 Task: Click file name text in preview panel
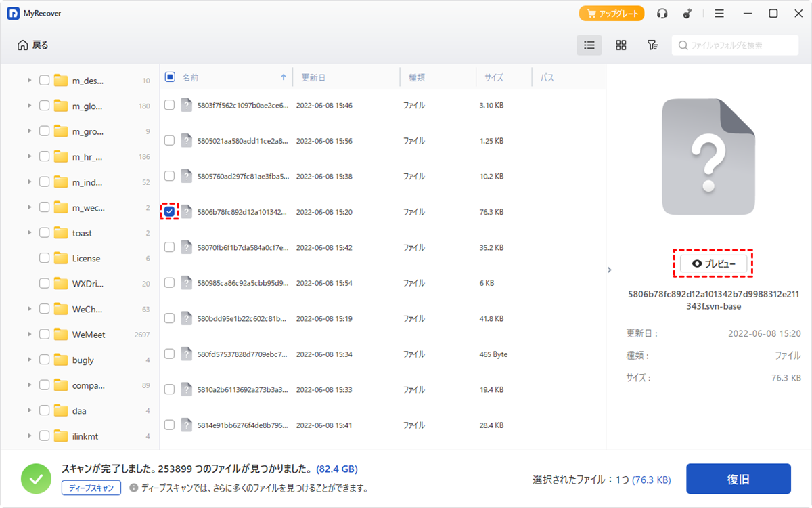[713, 301]
